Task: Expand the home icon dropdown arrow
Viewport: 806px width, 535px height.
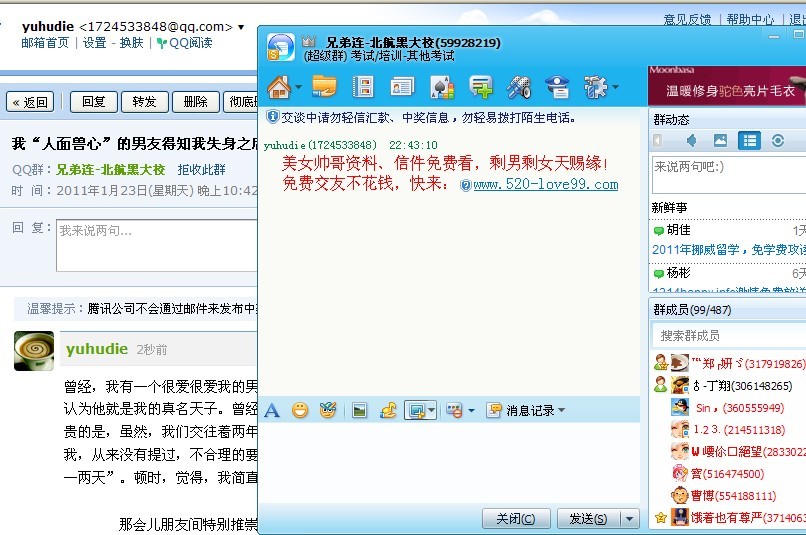Action: point(298,87)
